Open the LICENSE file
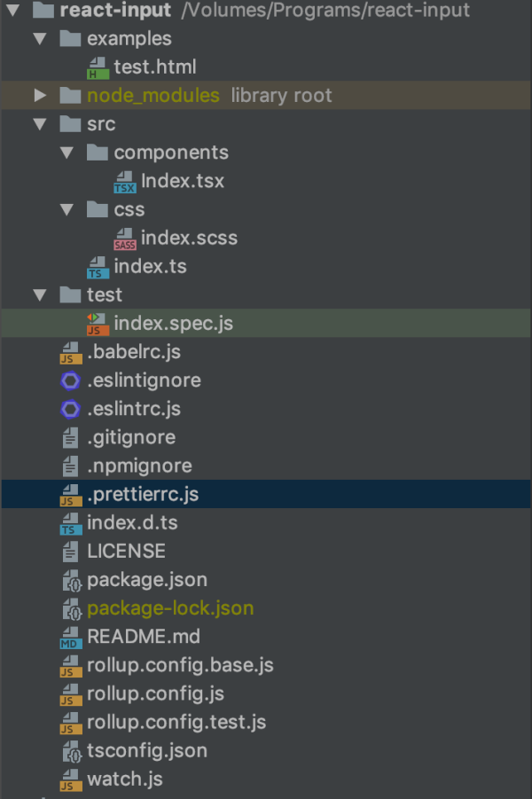Image resolution: width=532 pixels, height=799 pixels. (x=126, y=551)
